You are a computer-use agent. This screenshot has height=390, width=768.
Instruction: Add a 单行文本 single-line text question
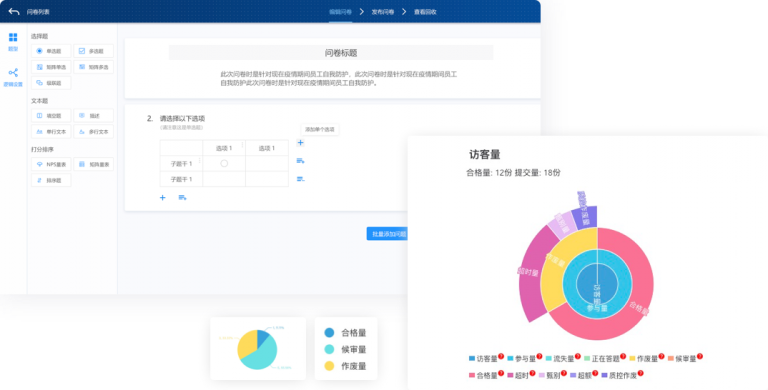(x=51, y=131)
